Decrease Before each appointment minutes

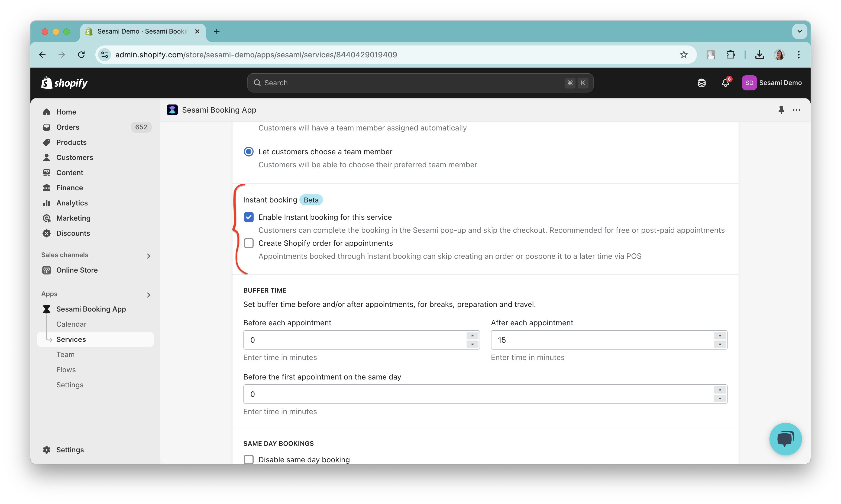472,344
